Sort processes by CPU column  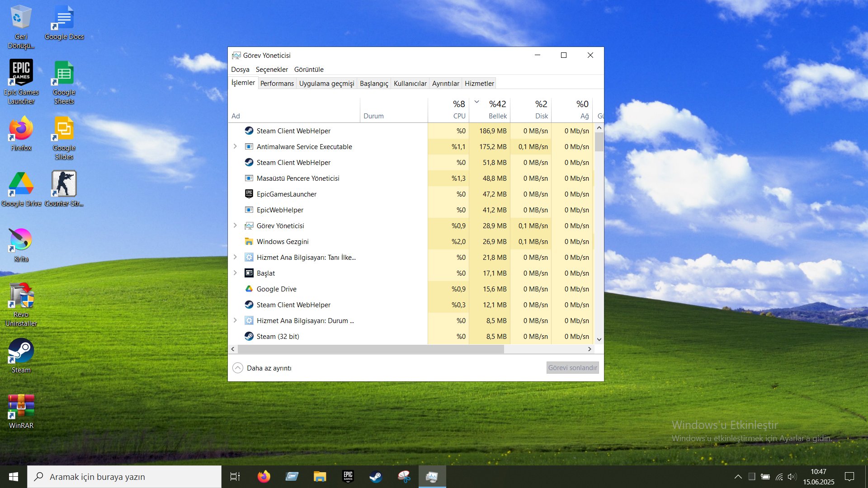448,110
